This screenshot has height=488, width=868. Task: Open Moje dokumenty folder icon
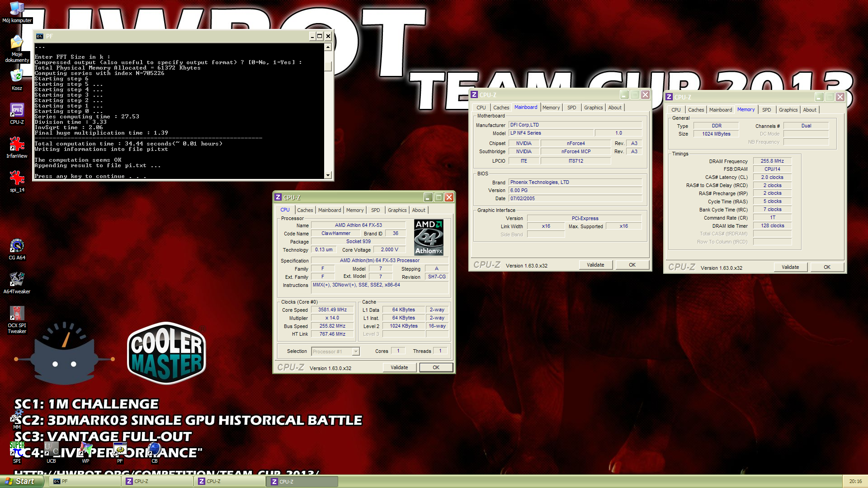17,49
